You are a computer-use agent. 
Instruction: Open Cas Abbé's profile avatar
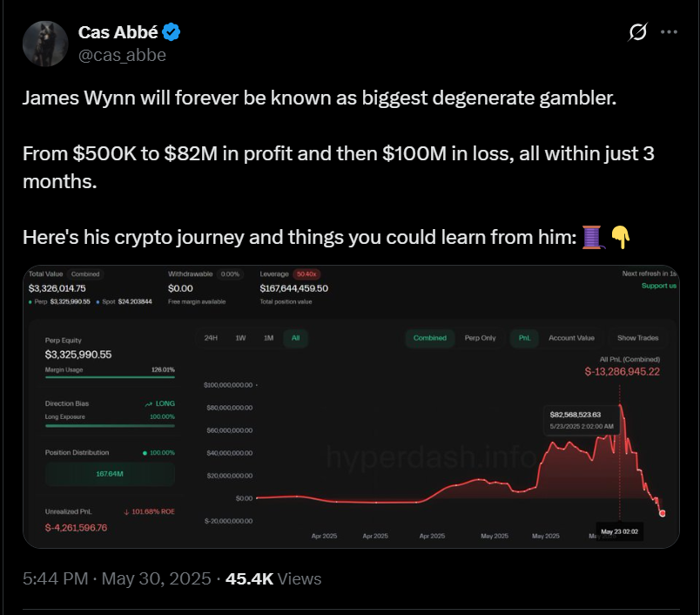(45, 44)
